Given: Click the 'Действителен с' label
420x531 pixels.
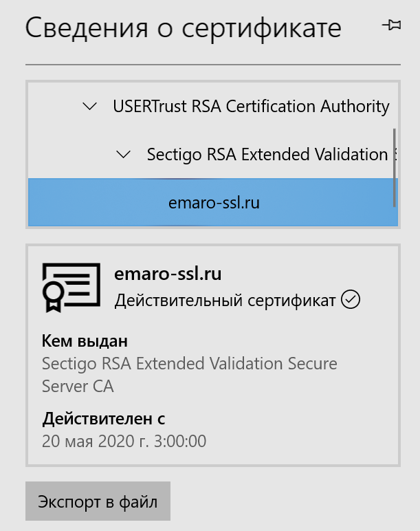Looking at the screenshot, I should (x=104, y=419).
